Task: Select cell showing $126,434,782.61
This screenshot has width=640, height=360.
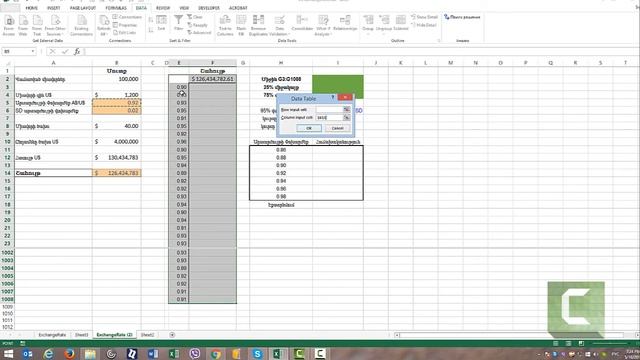Action: 213,79
